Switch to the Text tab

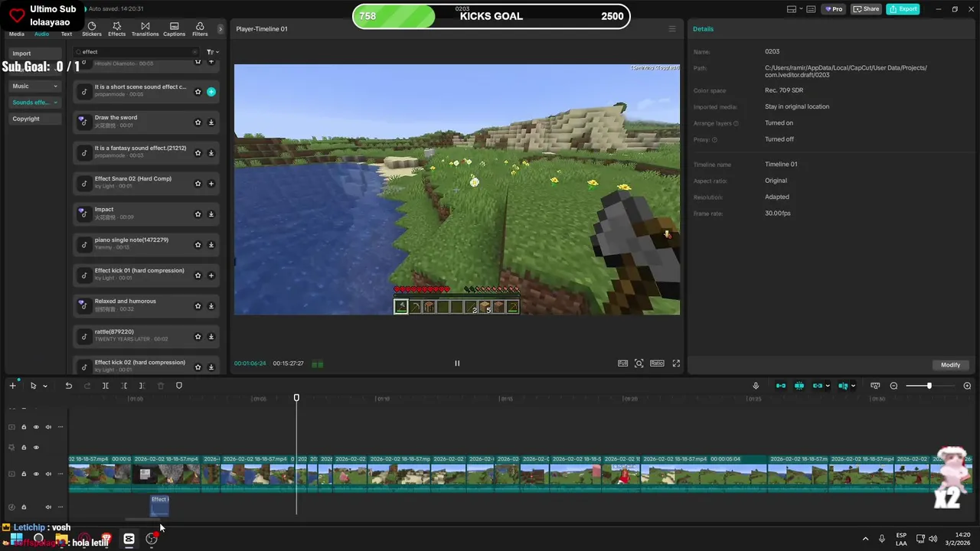pyautogui.click(x=67, y=34)
